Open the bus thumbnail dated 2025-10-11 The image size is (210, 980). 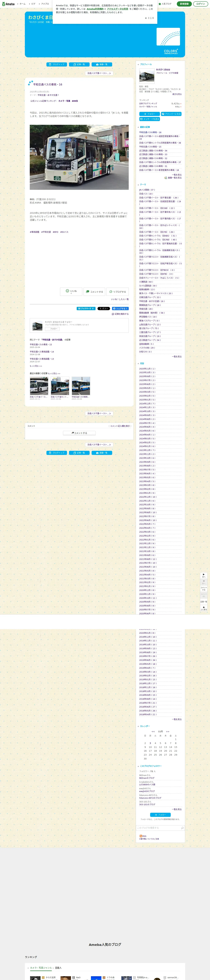(x=39, y=386)
